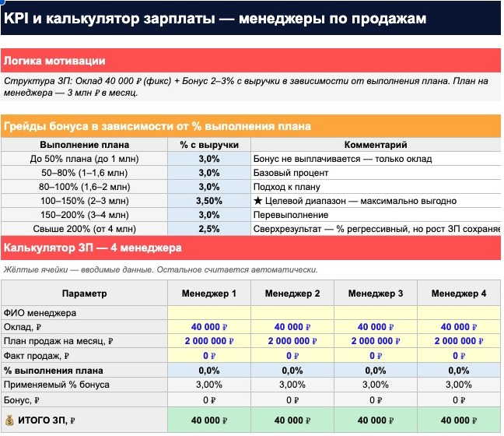The width and height of the screenshot is (504, 436).
Task: Click the 3,0% cell for 80–100% row
Action: (x=209, y=187)
